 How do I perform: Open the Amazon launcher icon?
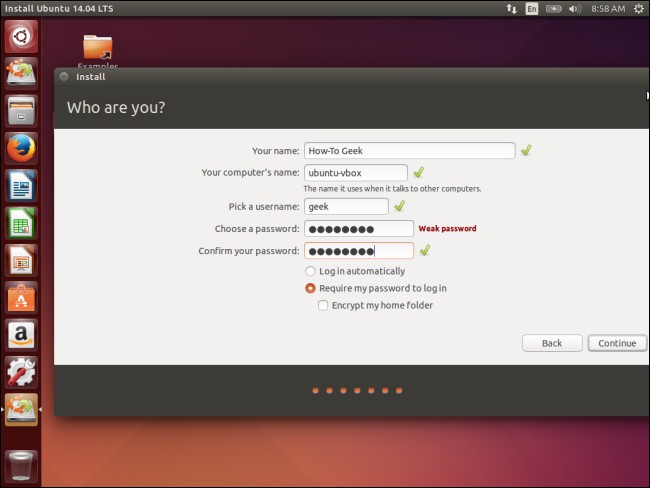coord(21,335)
